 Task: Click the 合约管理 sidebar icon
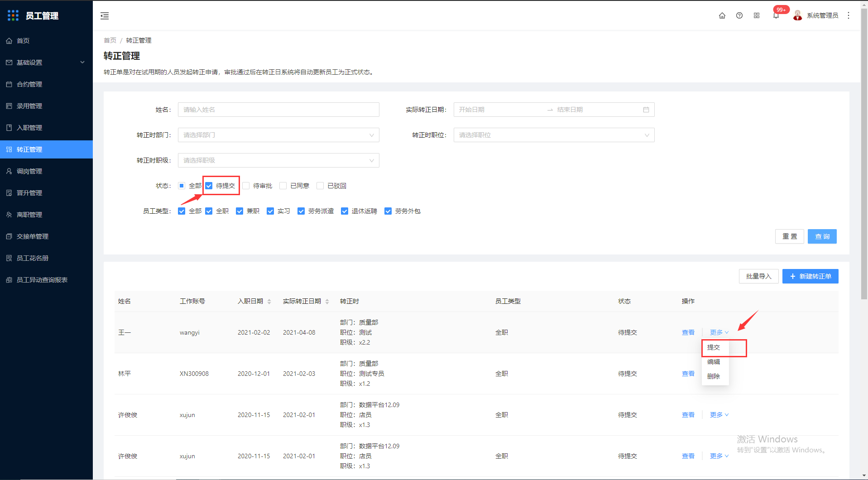[x=9, y=84]
